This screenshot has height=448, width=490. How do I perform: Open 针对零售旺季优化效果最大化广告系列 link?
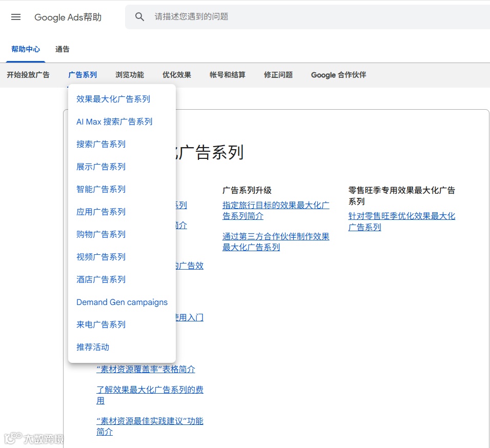(401, 221)
